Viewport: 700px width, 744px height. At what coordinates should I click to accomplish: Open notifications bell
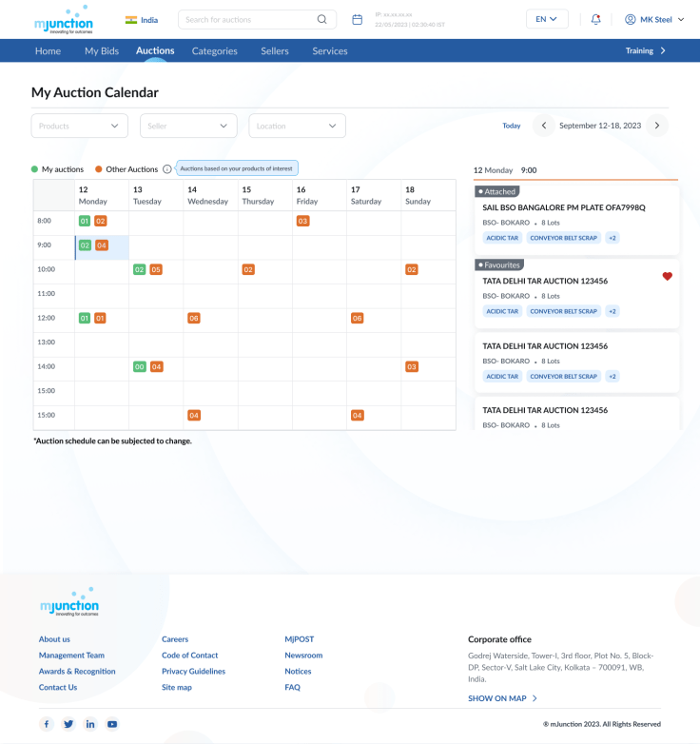tap(596, 19)
